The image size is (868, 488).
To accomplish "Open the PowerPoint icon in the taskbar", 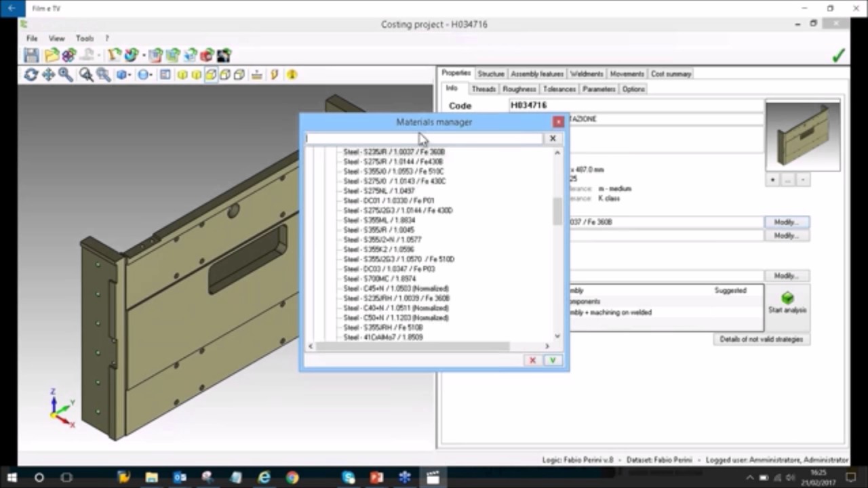I will point(376,478).
